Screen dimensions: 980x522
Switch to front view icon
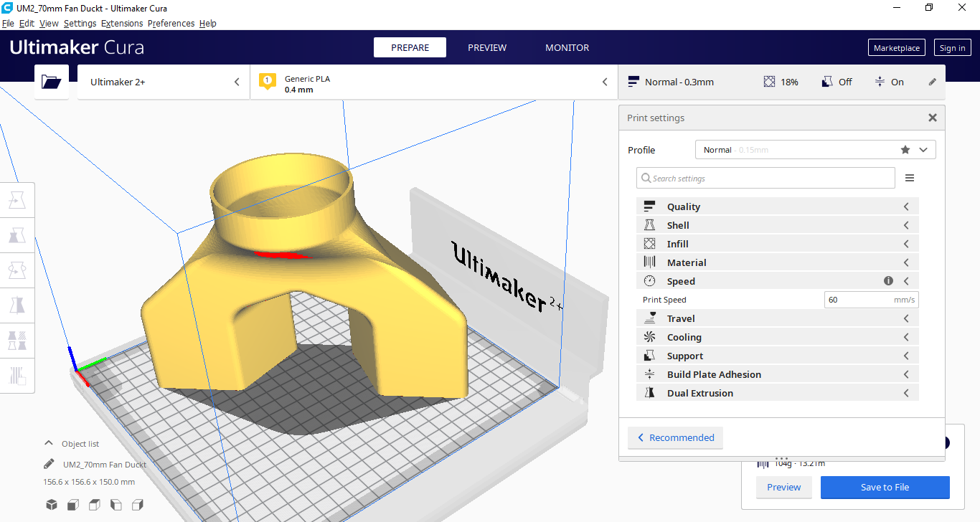tap(73, 505)
